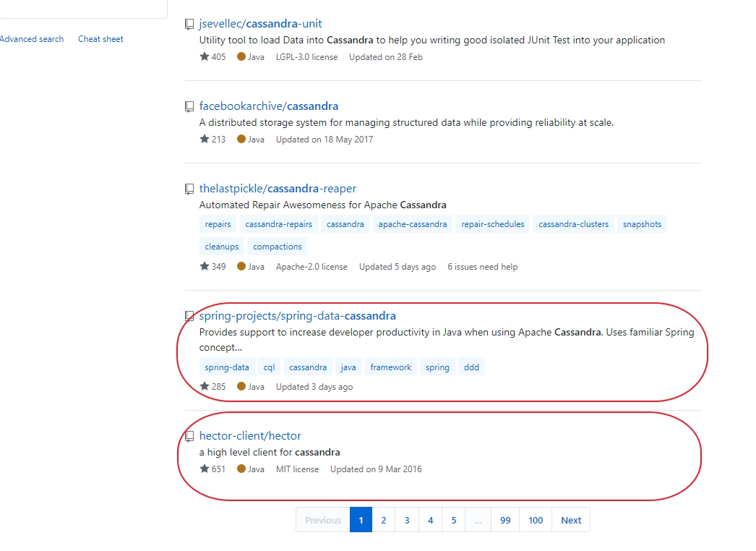Click the star icon with 651 stars
The height and width of the screenshot is (551, 756).
[205, 469]
